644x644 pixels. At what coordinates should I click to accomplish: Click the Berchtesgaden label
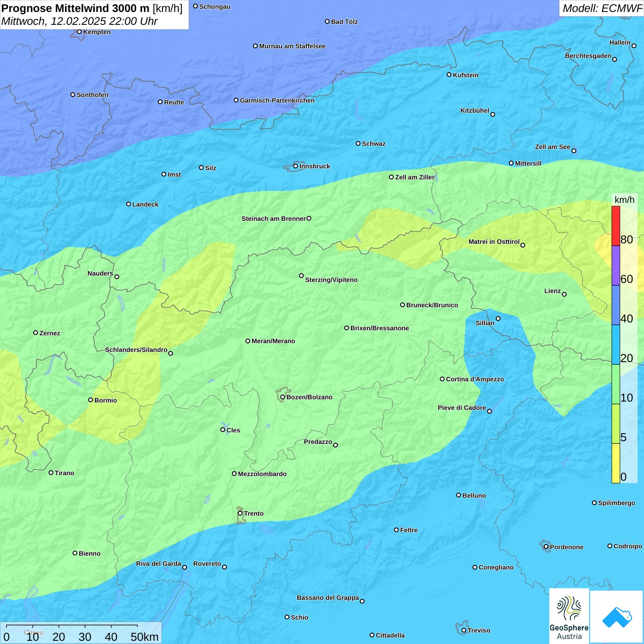coord(588,56)
